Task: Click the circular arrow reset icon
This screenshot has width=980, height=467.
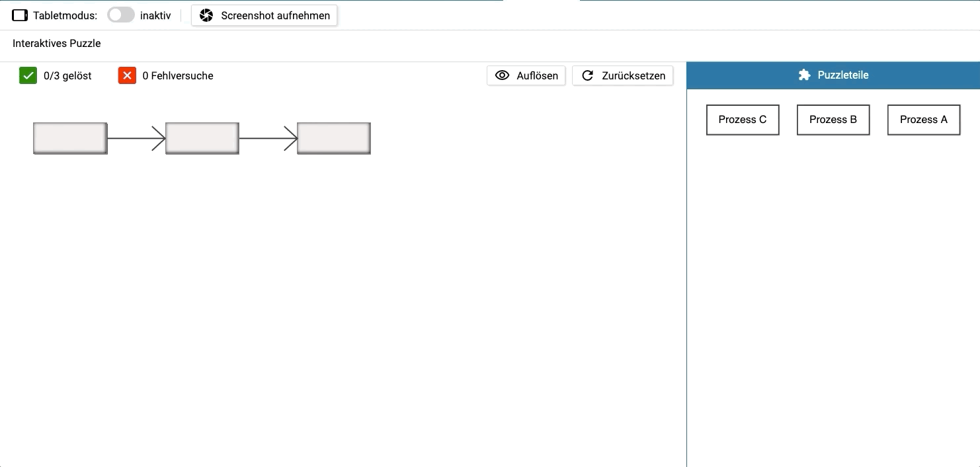Action: (x=587, y=75)
